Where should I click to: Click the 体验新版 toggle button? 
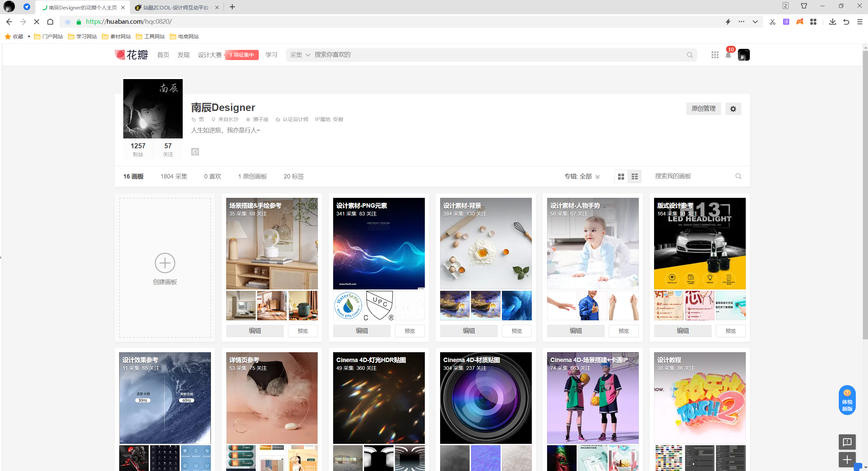(x=847, y=400)
